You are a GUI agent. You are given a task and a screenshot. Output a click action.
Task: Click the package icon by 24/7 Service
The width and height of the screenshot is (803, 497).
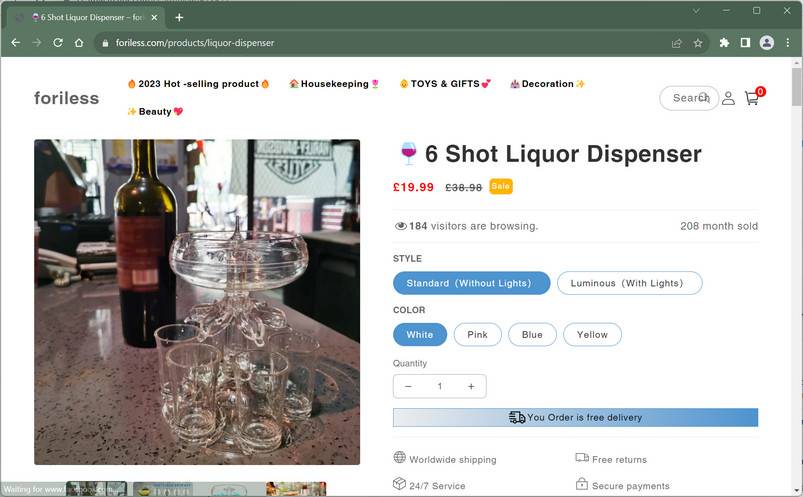point(399,483)
